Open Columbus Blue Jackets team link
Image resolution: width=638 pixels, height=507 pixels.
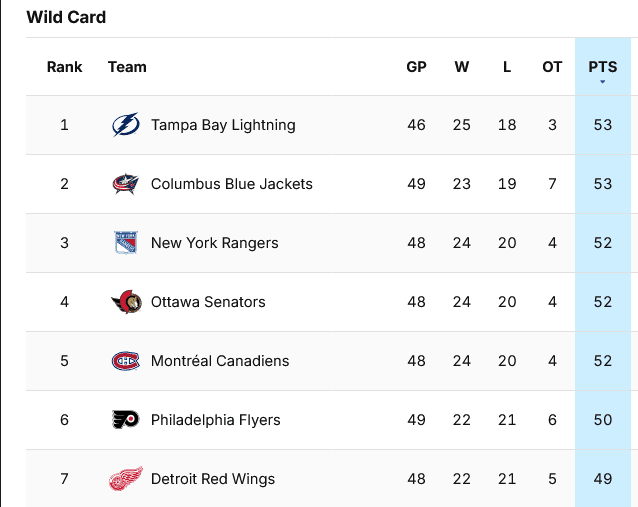point(232,184)
